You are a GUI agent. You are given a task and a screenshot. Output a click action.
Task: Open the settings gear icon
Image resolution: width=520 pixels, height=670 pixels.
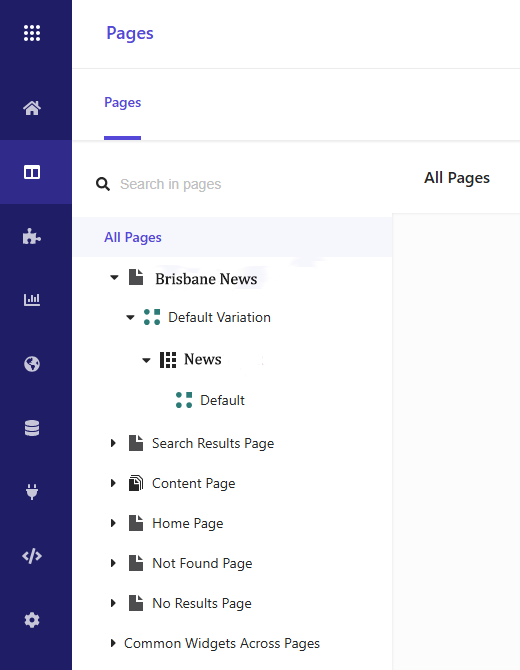(x=32, y=620)
